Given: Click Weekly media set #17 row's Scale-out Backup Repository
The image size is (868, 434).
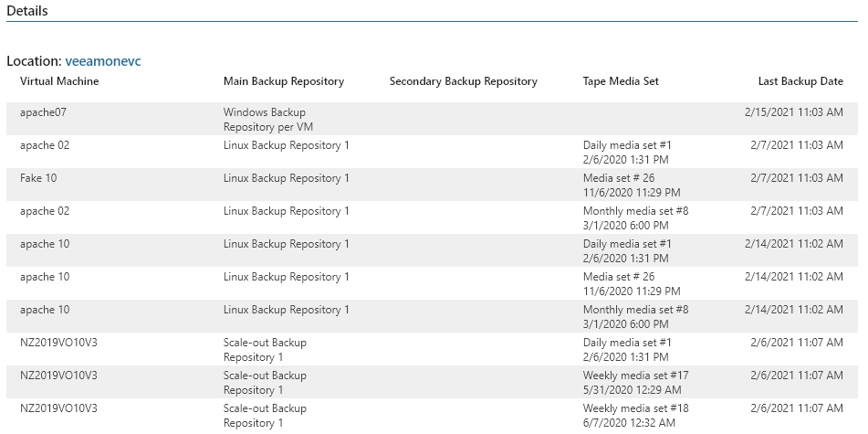Looking at the screenshot, I should pos(265,383).
